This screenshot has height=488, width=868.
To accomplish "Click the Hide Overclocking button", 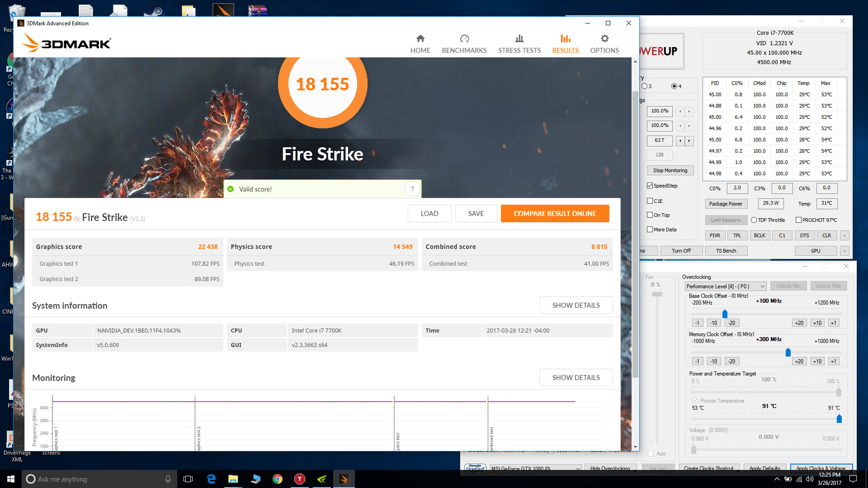I will (x=610, y=468).
